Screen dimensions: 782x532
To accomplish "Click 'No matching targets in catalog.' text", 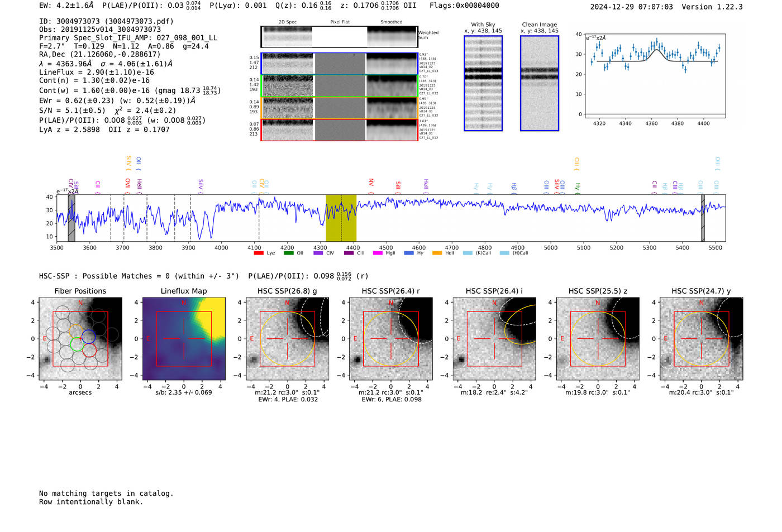I will [x=106, y=493].
